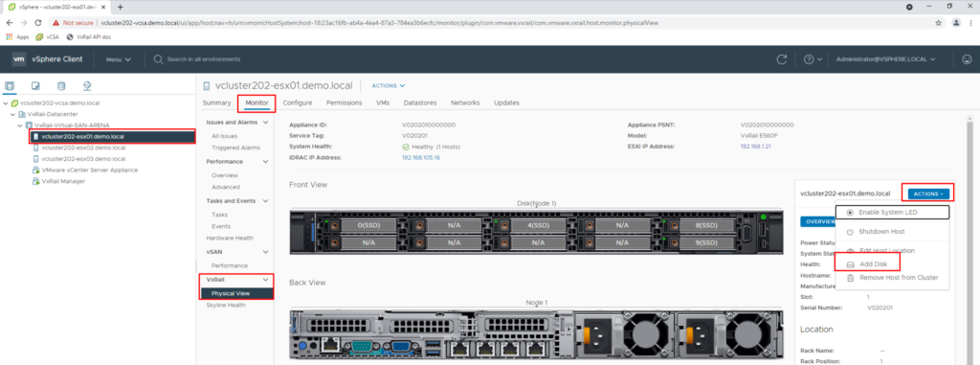This screenshot has width=980, height=365.
Task: Click the blue ACTIONS button in host panel
Action: tap(928, 194)
